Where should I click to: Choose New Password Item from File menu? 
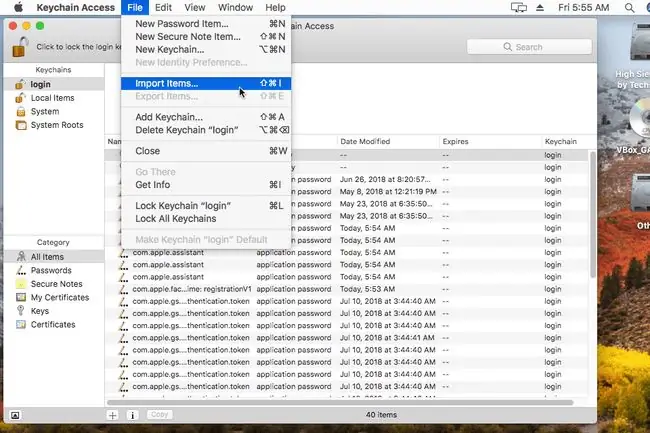coord(206,24)
